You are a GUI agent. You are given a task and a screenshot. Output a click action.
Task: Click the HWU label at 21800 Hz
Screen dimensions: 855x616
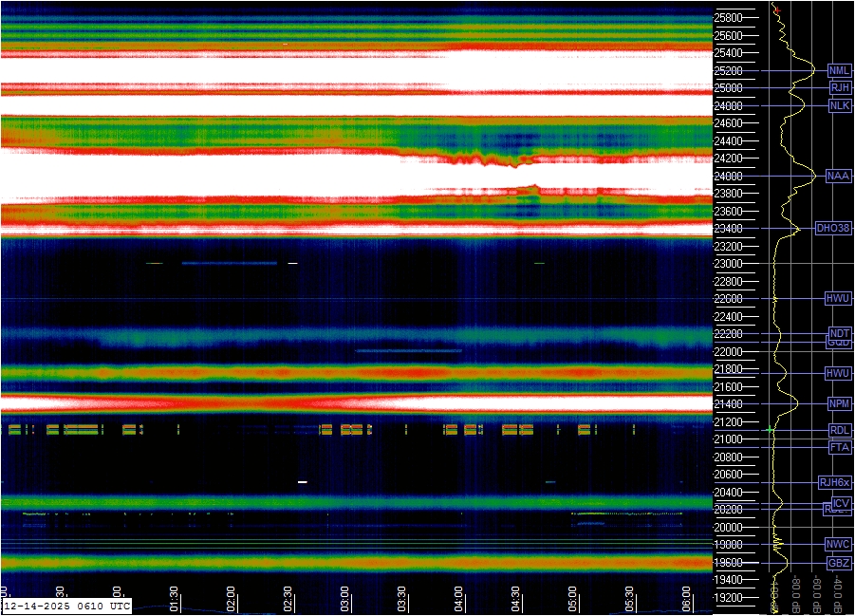point(838,373)
